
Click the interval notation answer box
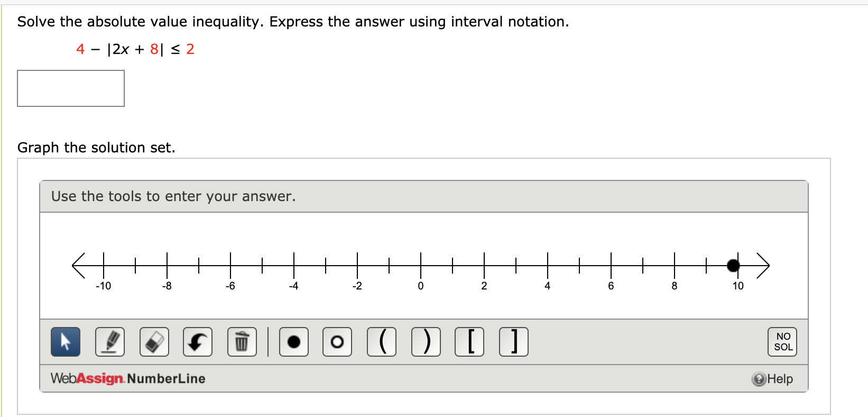pos(70,88)
